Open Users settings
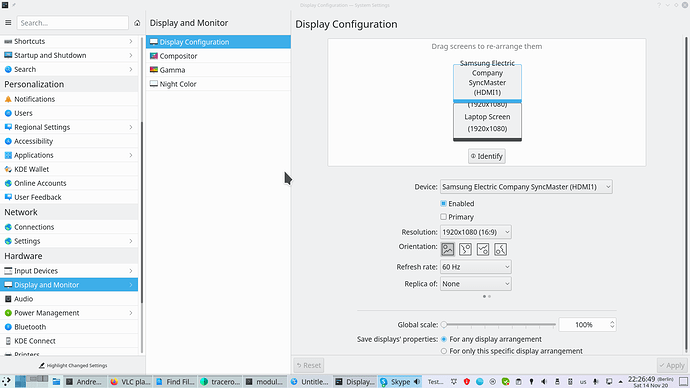Viewport: 690px width, 388px height. (69, 113)
